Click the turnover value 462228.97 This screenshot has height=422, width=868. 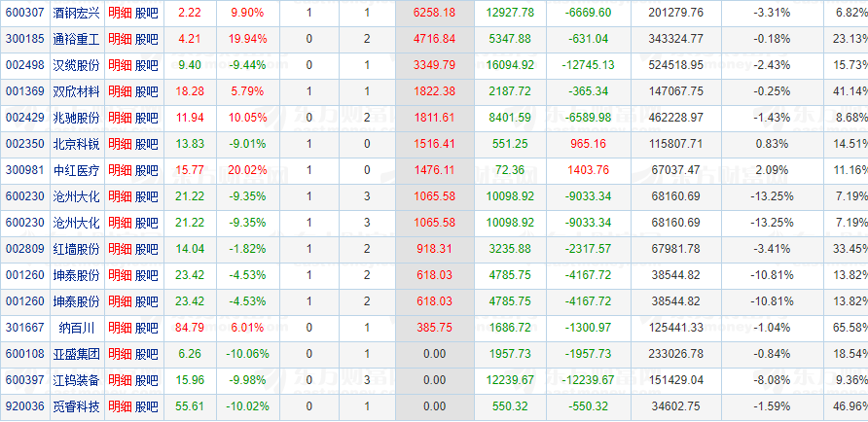click(678, 118)
